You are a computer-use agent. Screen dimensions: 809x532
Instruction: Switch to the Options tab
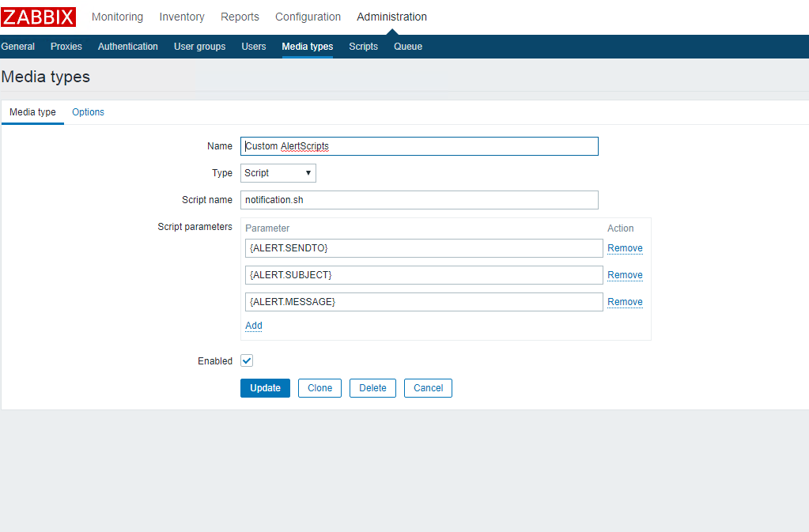tap(88, 111)
